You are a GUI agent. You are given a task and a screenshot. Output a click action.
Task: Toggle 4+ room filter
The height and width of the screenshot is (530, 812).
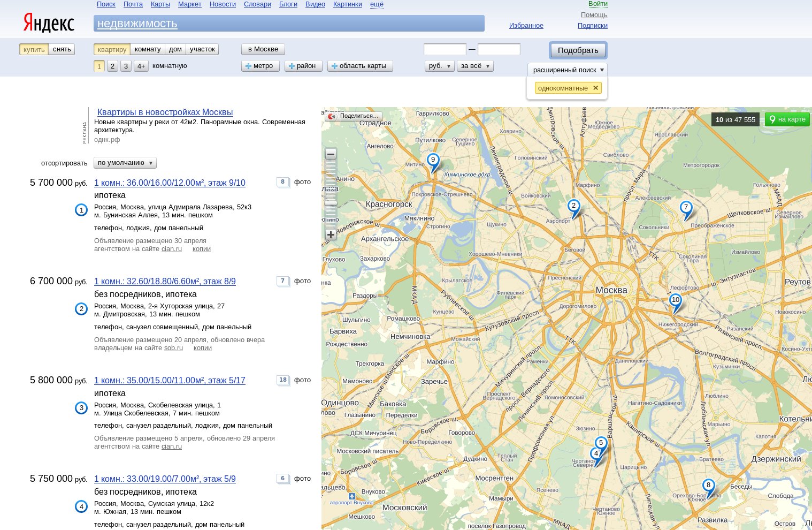141,66
